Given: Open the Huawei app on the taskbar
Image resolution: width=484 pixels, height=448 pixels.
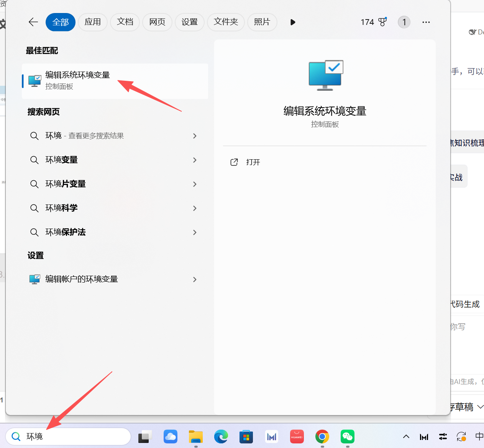Looking at the screenshot, I should (x=297, y=437).
